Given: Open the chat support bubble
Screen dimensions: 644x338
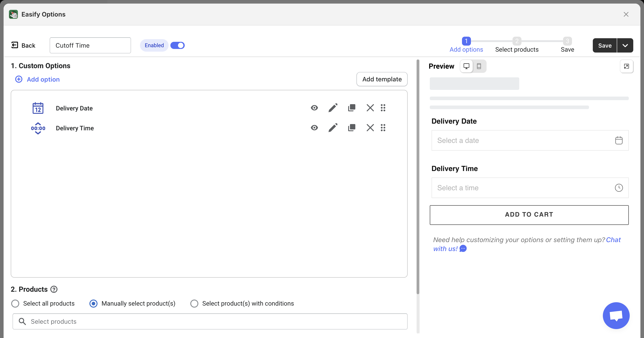Looking at the screenshot, I should pyautogui.click(x=616, y=315).
